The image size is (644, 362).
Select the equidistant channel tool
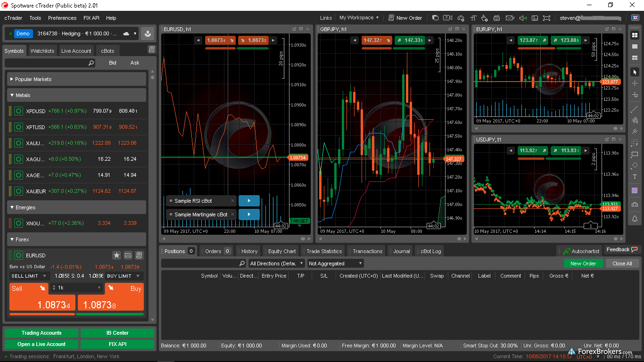(635, 120)
